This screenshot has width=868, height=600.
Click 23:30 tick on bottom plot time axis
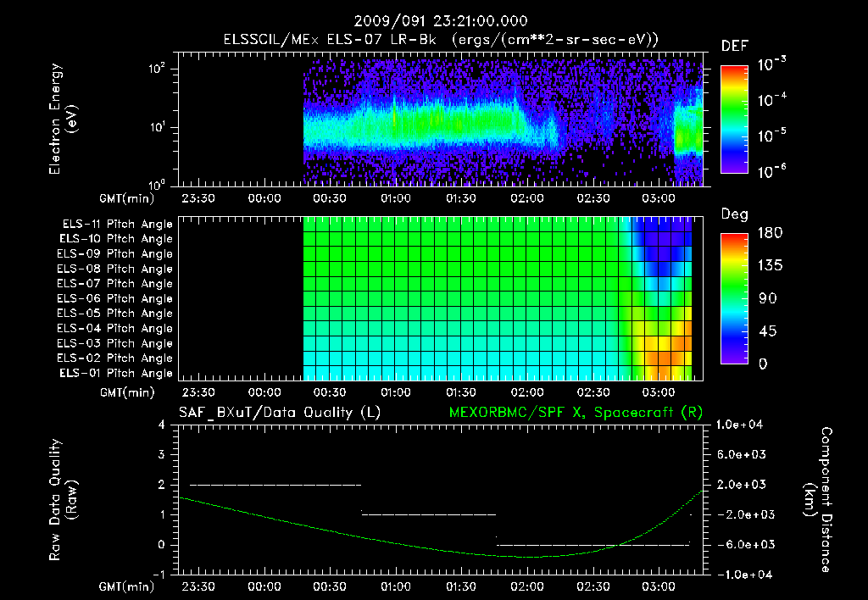click(x=198, y=586)
